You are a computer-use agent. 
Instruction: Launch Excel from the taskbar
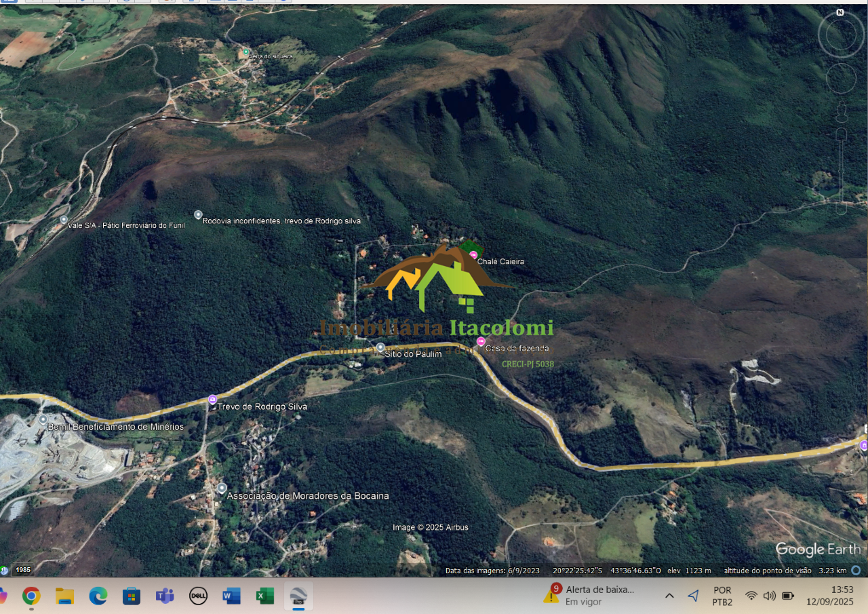(264, 596)
